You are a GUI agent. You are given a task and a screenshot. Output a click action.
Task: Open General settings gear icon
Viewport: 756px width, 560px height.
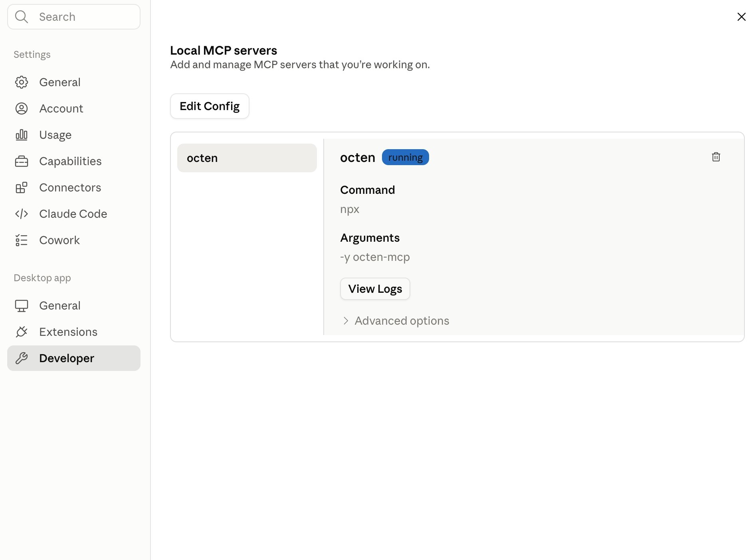[x=22, y=82]
